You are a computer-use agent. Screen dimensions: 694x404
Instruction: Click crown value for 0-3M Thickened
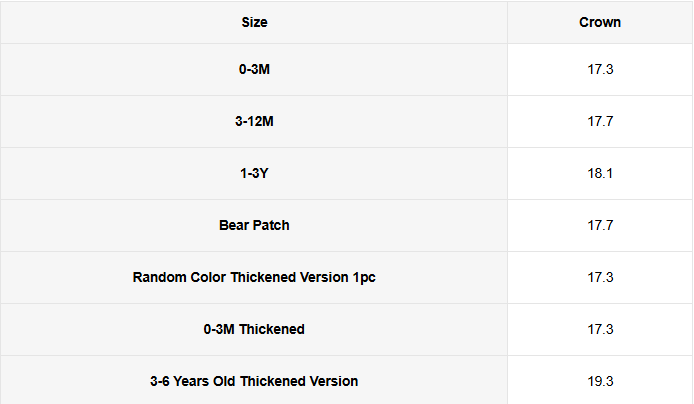tap(600, 329)
